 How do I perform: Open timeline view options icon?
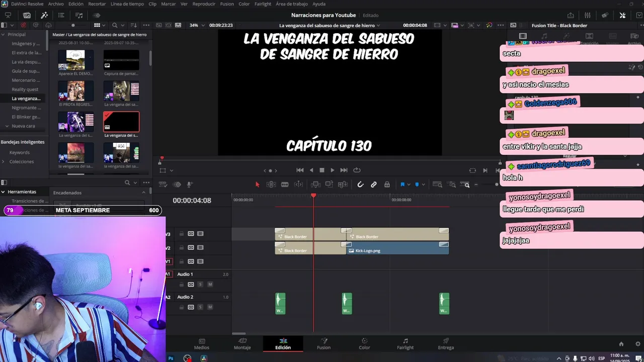point(163,185)
